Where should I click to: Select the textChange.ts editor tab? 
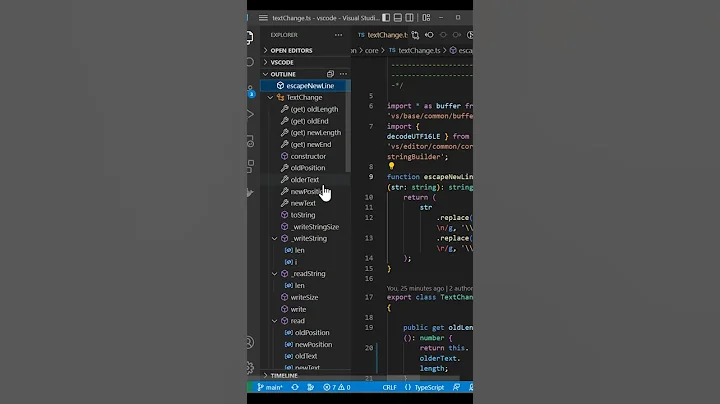pos(382,35)
